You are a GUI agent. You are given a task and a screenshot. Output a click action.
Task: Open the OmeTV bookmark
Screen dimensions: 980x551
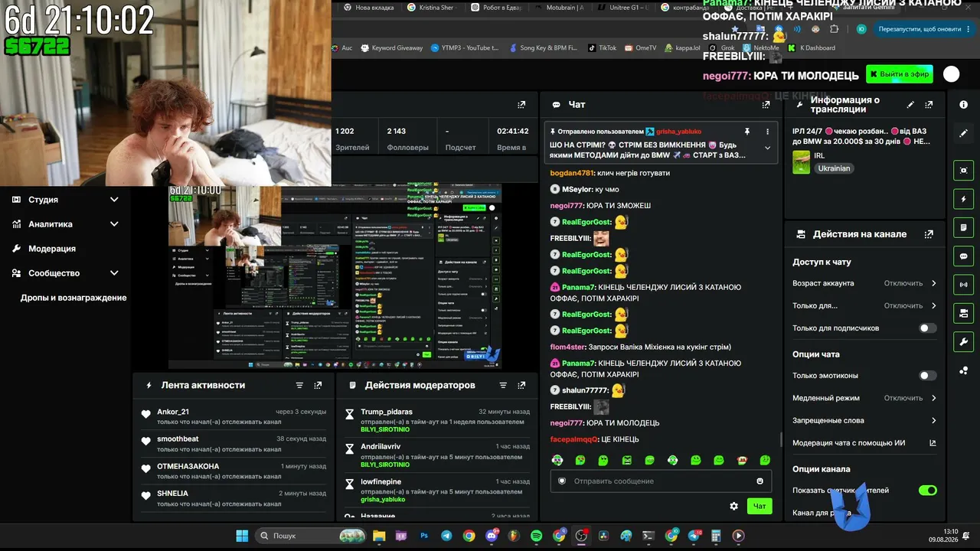click(640, 47)
